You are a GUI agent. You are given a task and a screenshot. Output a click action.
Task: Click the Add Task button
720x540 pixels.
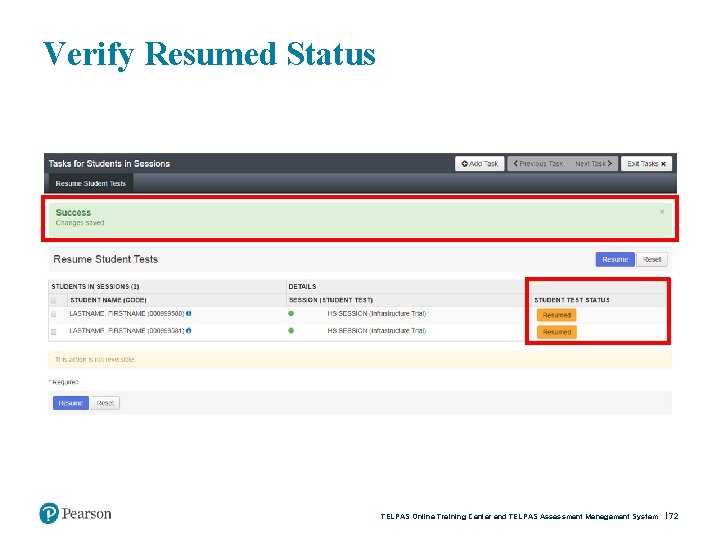pyautogui.click(x=479, y=163)
